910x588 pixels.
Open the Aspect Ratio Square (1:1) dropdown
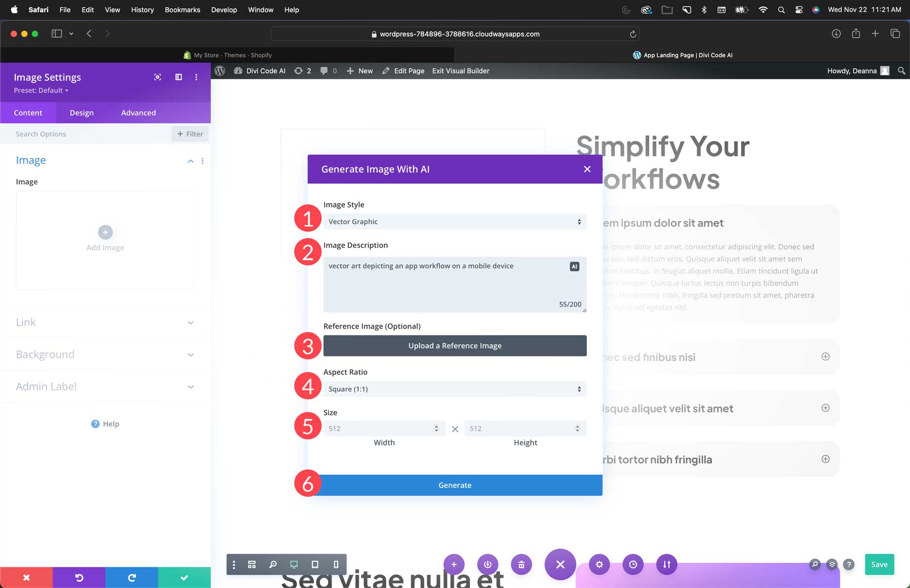click(455, 389)
